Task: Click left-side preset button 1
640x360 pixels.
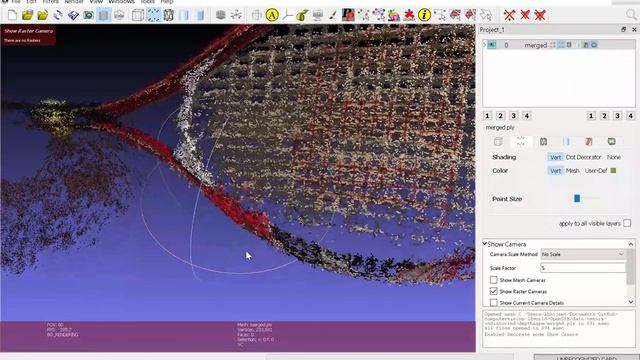Action: pyautogui.click(x=487, y=116)
